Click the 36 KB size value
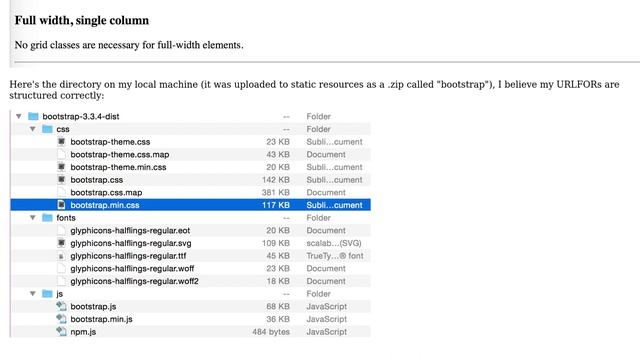The width and height of the screenshot is (640, 360). (x=278, y=319)
